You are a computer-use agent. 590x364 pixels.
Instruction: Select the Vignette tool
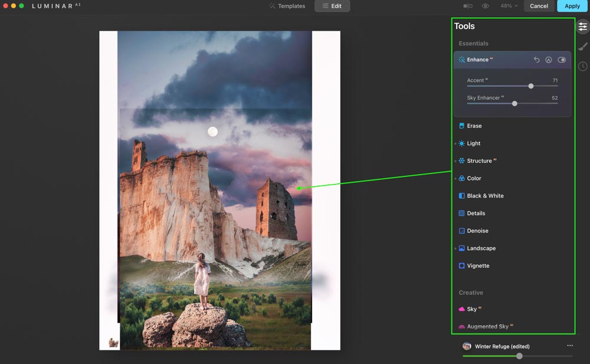tap(478, 265)
